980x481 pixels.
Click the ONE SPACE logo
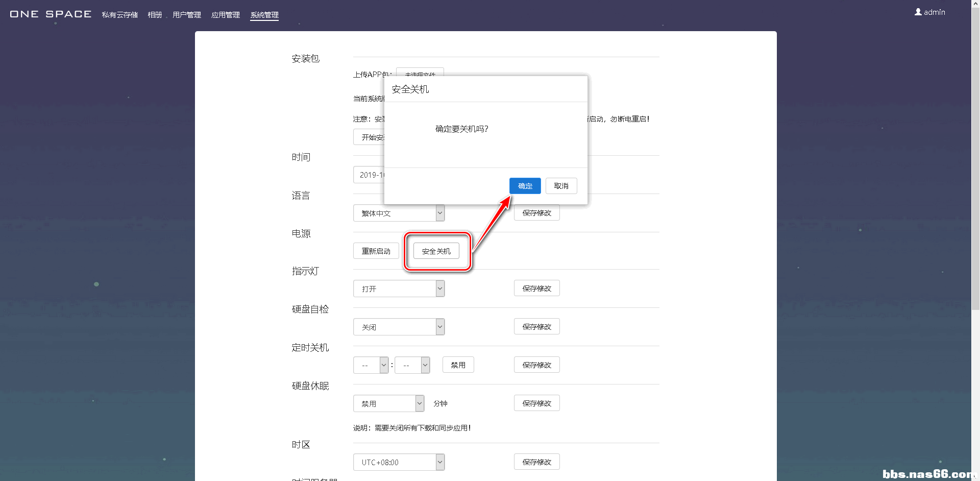point(51,14)
